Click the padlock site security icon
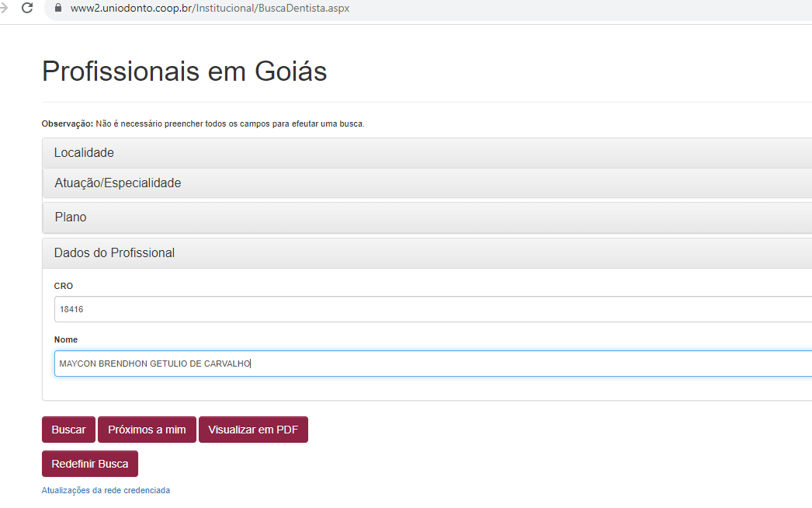 (57, 8)
